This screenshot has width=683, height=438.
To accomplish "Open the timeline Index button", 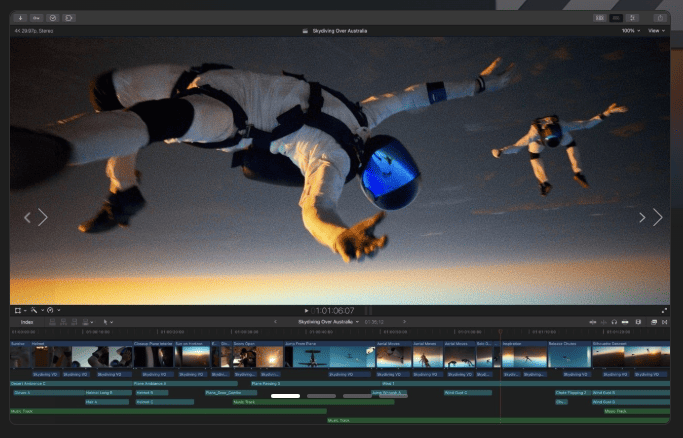I will [x=27, y=322].
